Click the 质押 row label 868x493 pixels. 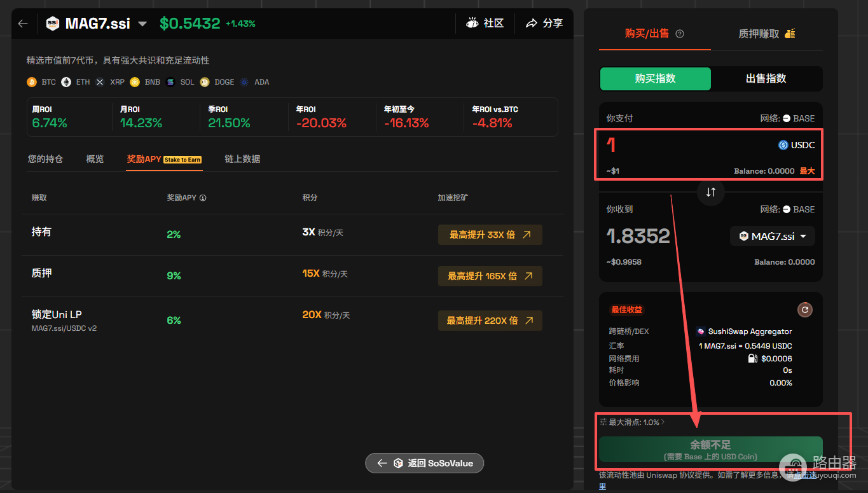pyautogui.click(x=41, y=274)
